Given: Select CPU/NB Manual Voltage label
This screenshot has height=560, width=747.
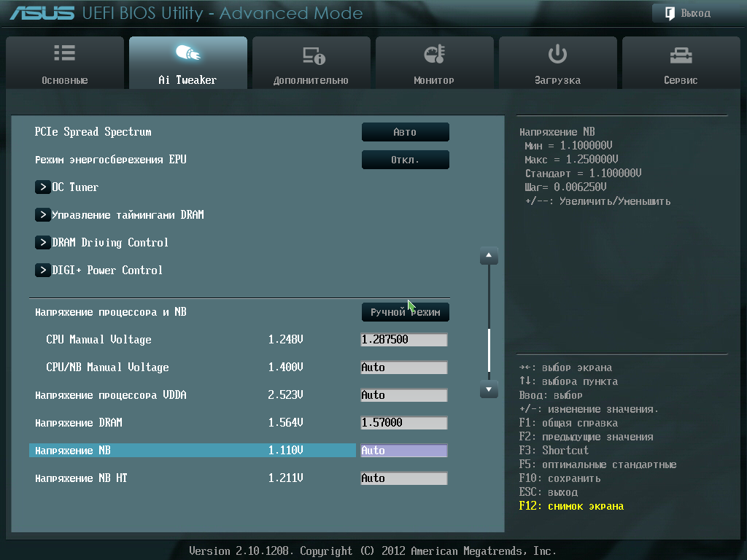Looking at the screenshot, I should [x=108, y=367].
